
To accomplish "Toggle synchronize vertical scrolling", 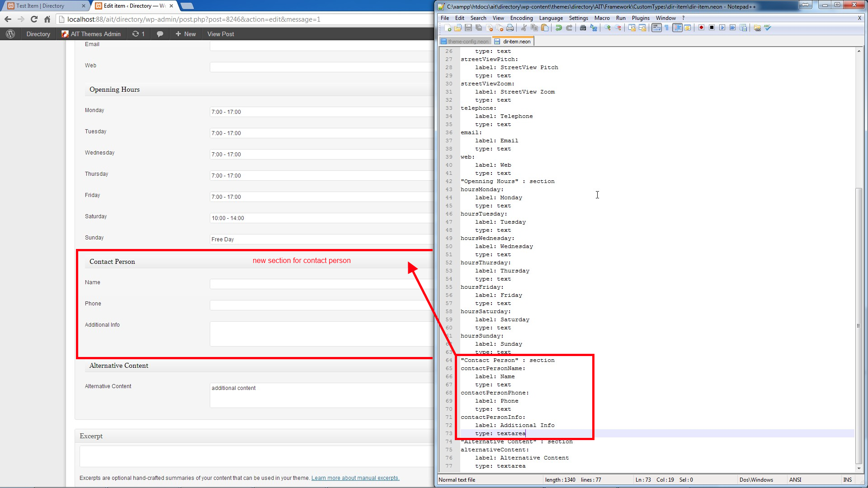I will (631, 28).
